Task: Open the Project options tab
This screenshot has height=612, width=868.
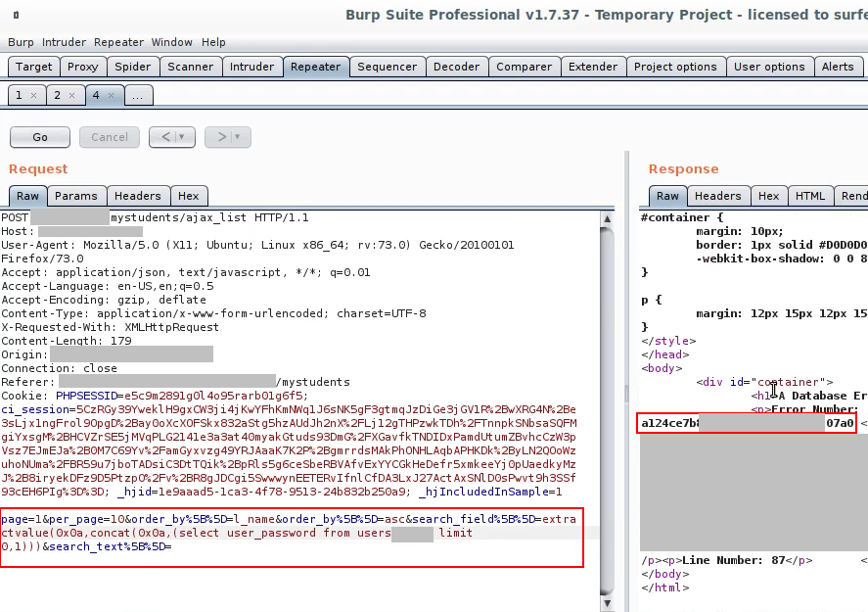Action: pyautogui.click(x=675, y=67)
